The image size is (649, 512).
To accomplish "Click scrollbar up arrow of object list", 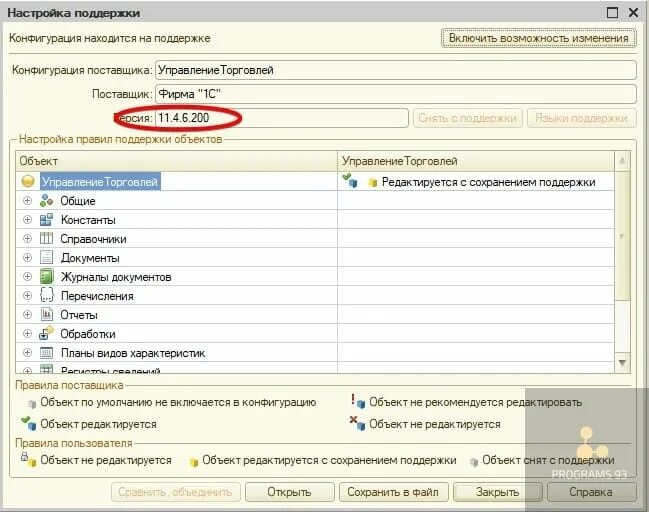I will (x=622, y=161).
